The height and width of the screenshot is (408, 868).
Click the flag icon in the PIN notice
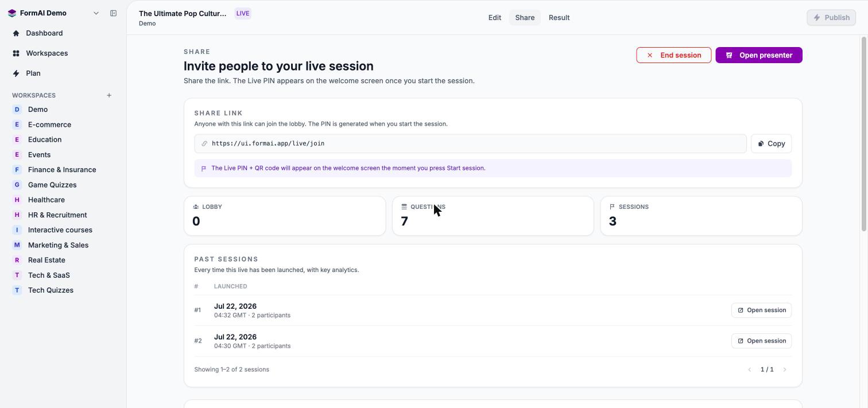pyautogui.click(x=204, y=168)
